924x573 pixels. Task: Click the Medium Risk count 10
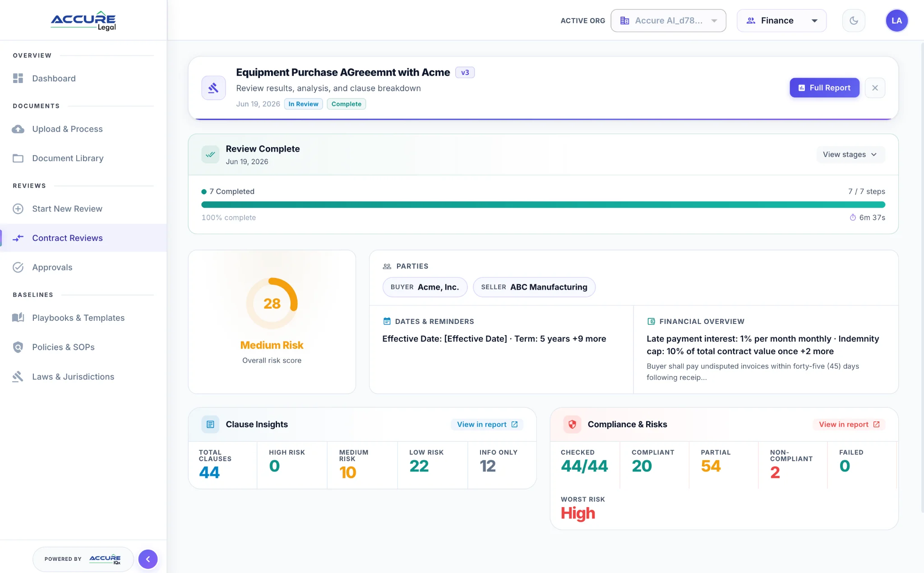click(x=348, y=473)
